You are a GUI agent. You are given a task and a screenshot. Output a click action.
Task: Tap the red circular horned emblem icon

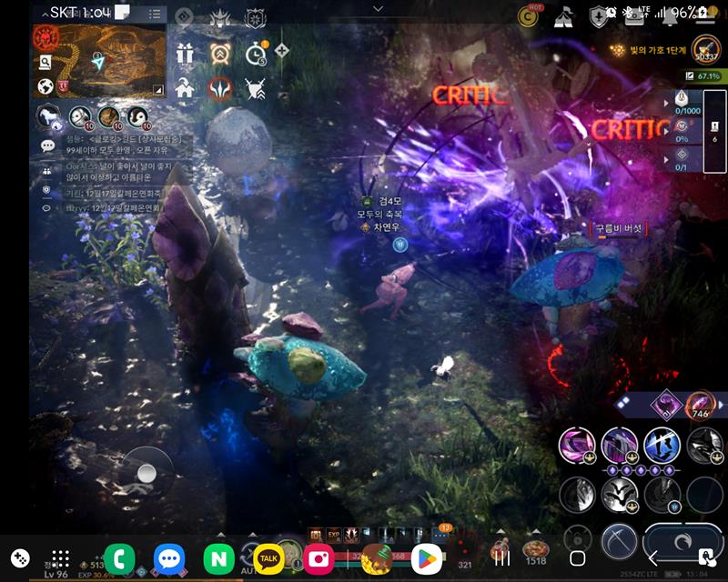[220, 88]
